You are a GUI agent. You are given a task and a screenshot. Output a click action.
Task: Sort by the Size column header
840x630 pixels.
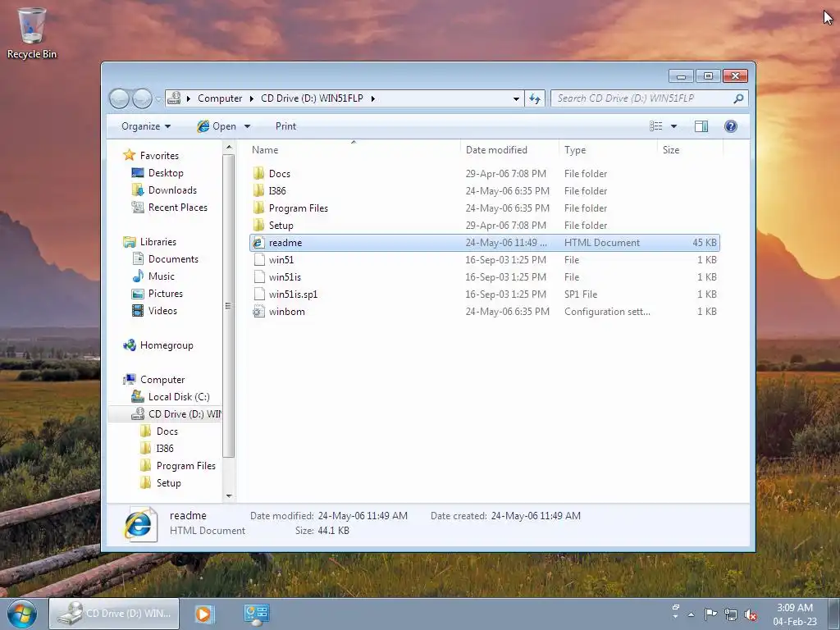coord(690,150)
